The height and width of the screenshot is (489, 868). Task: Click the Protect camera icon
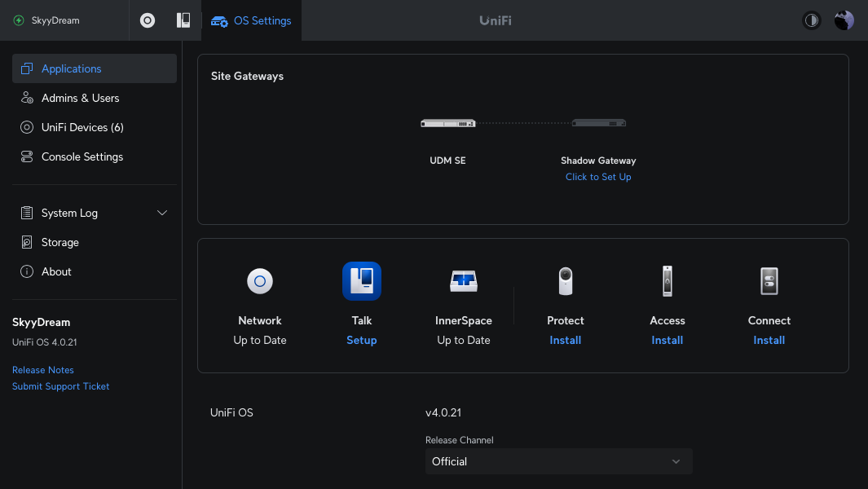tap(566, 282)
